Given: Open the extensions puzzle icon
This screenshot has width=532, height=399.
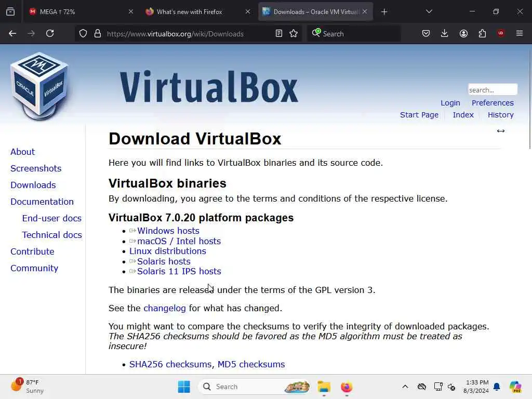Looking at the screenshot, I should [x=482, y=33].
